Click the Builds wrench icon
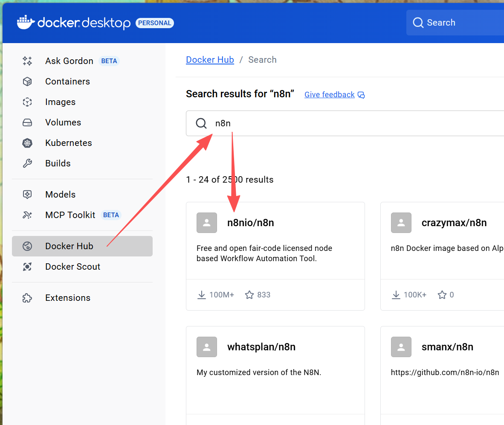Screen dimensions: 504x425 coord(27,163)
